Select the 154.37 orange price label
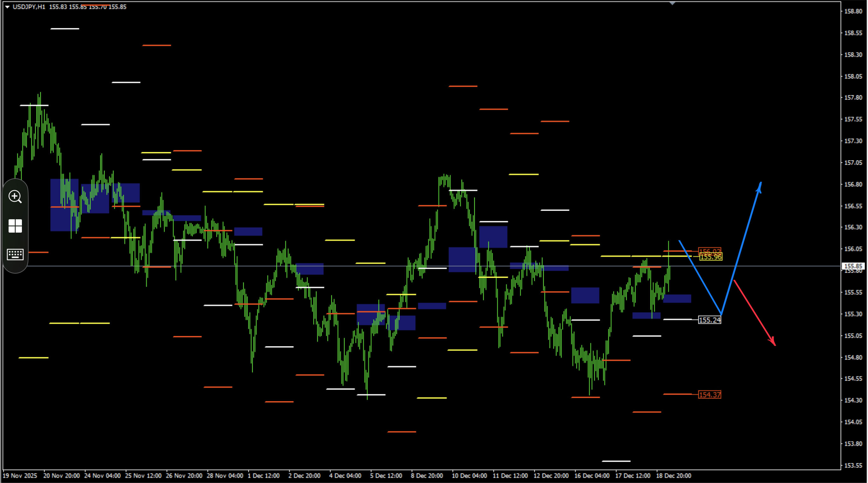868x483 pixels. tap(710, 395)
